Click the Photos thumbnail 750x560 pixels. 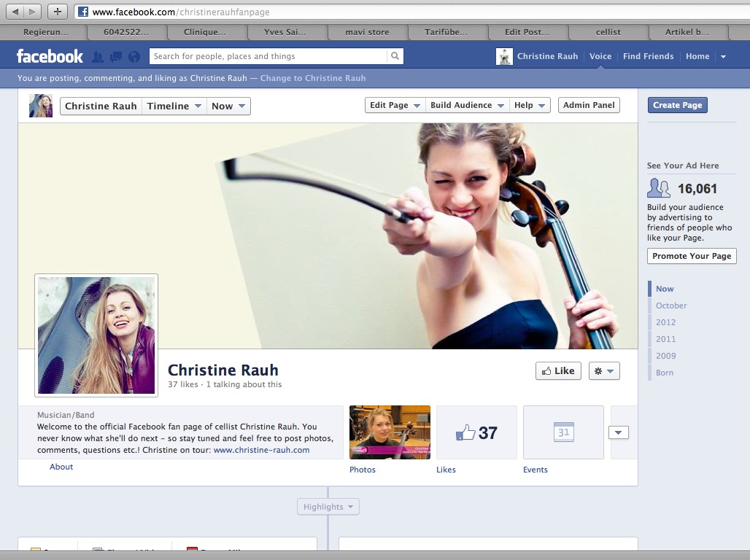pyautogui.click(x=390, y=432)
